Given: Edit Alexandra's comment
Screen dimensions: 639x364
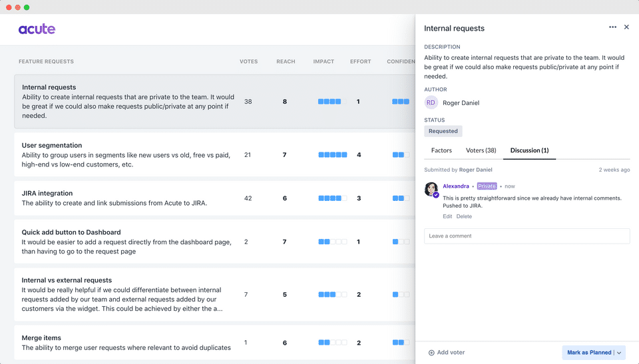Looking at the screenshot, I should click(447, 216).
